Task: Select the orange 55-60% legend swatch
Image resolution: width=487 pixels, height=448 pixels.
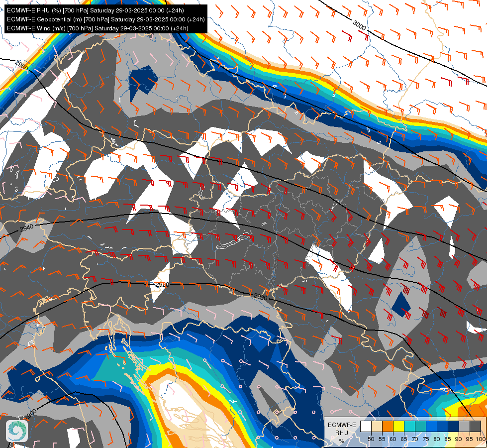Action: pyautogui.click(x=388, y=426)
